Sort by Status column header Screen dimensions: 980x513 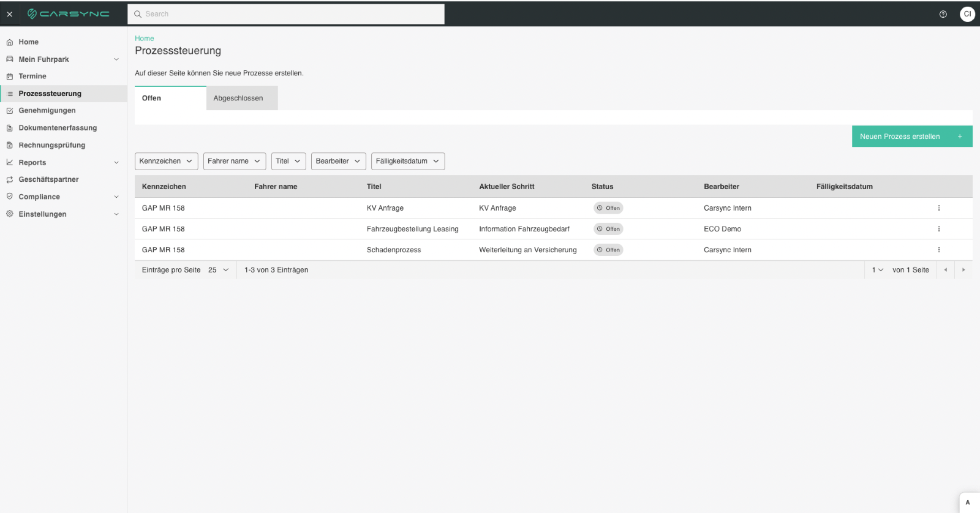tap(603, 187)
